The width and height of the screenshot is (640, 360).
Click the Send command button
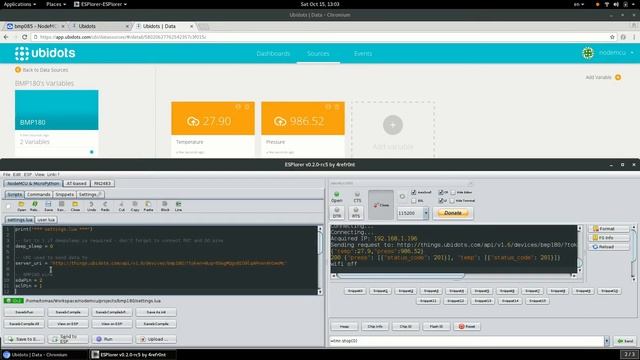[625, 340]
